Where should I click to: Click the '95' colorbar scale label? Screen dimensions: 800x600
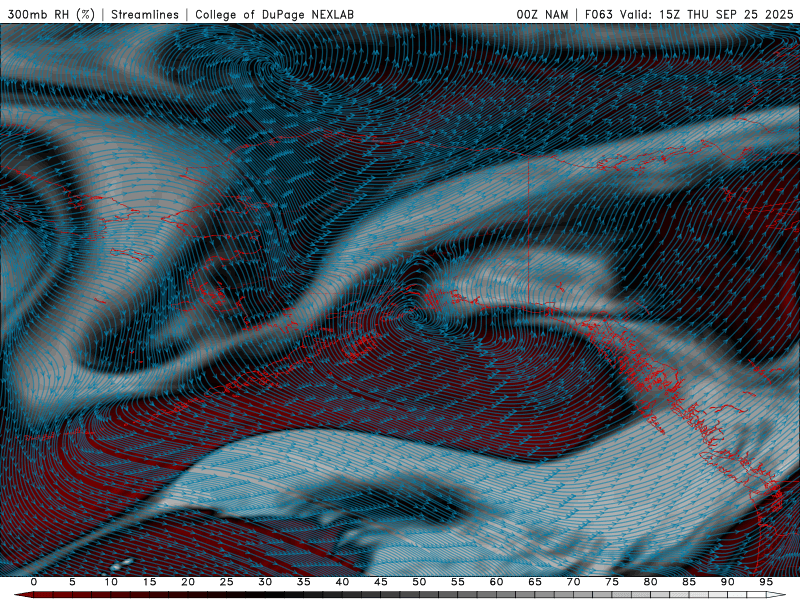(766, 582)
